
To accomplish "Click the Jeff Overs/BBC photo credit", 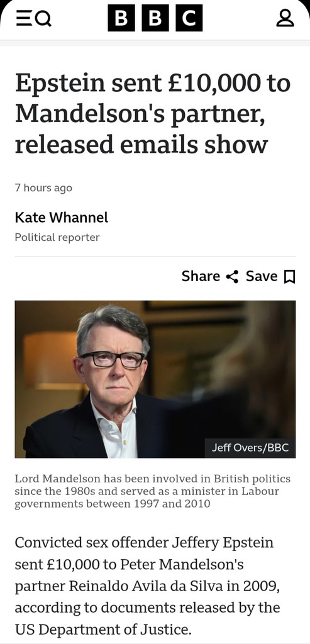I will click(250, 448).
